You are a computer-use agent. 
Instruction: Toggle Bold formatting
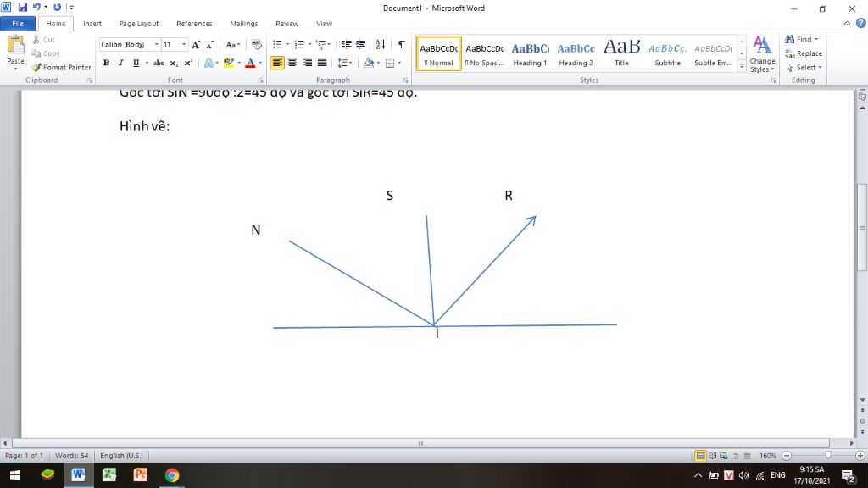106,63
